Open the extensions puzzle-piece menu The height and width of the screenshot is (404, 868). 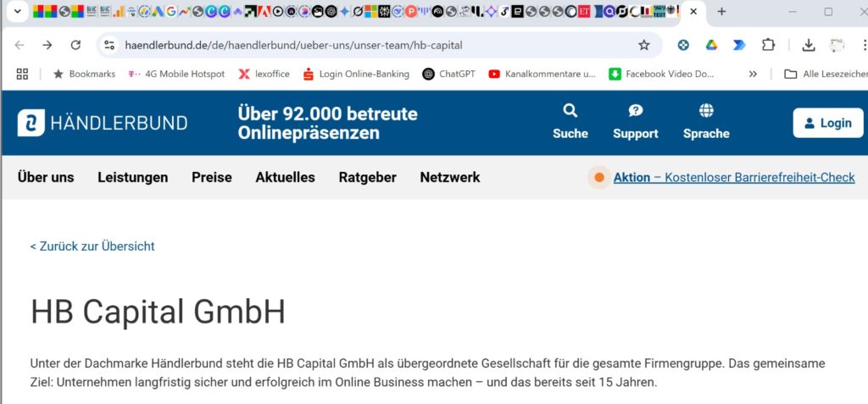point(768,46)
